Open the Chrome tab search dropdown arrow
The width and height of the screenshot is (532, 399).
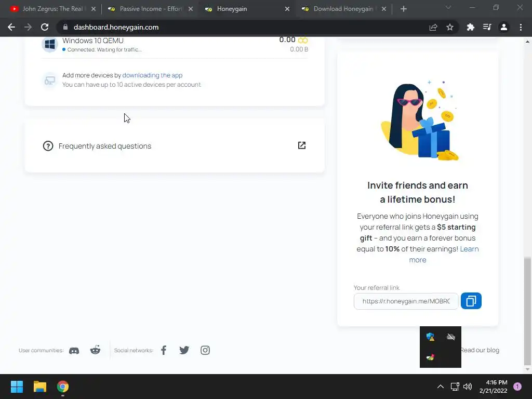click(448, 7)
